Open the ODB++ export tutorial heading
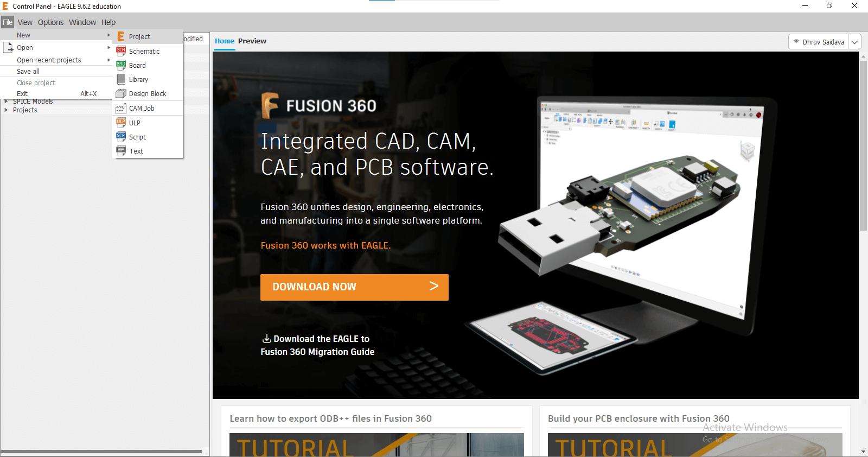This screenshot has height=457, width=868. pos(331,418)
